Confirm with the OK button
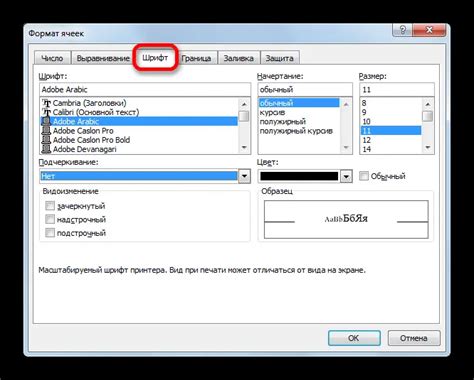 tap(354, 338)
